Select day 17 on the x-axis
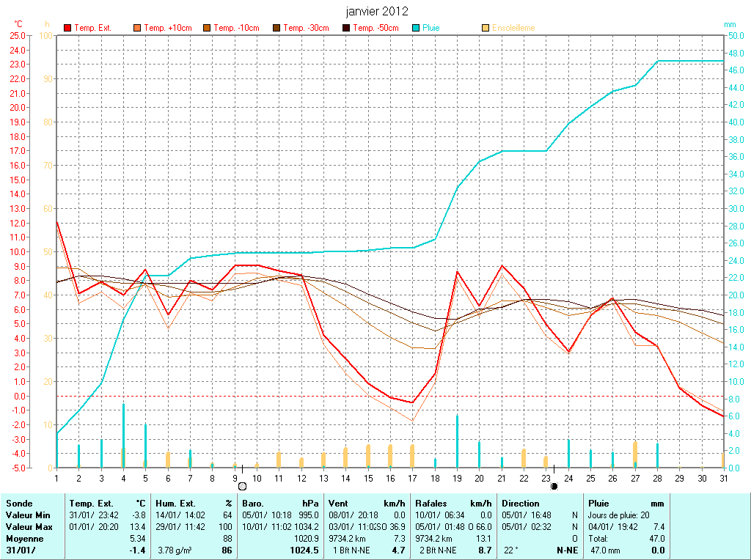Viewport: 751px width, 560px height. coord(412,478)
